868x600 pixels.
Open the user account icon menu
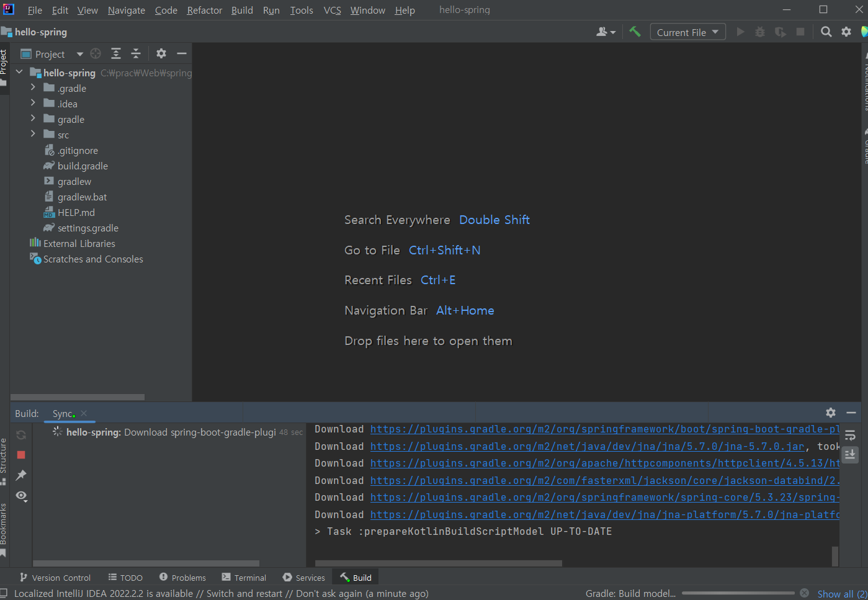coord(606,32)
